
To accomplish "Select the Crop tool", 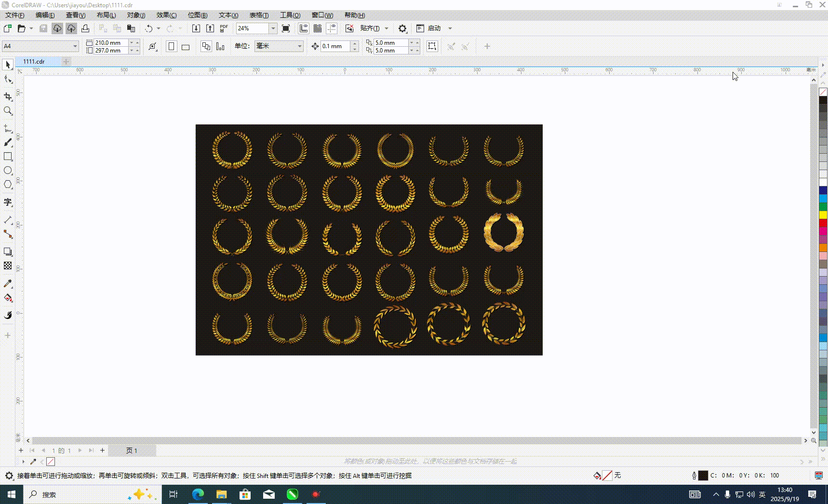I will pos(8,96).
